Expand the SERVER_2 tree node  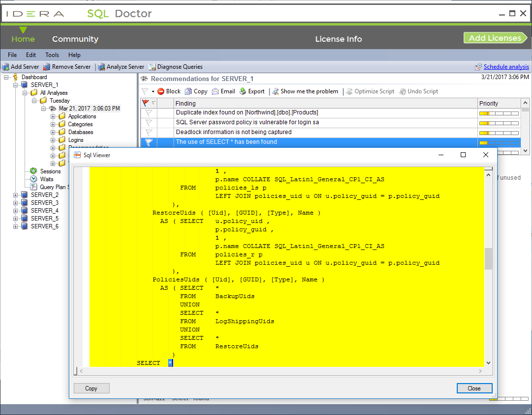(16, 195)
